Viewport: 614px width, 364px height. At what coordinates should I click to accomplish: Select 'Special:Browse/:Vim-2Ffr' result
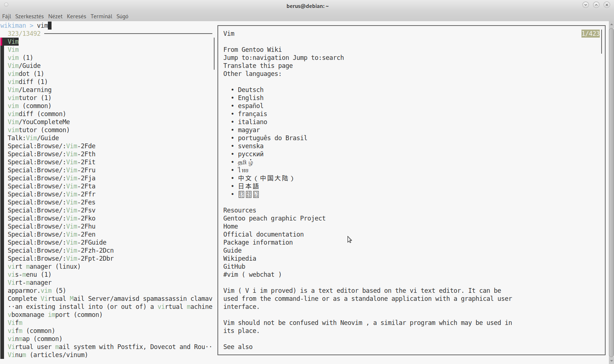pyautogui.click(x=52, y=194)
